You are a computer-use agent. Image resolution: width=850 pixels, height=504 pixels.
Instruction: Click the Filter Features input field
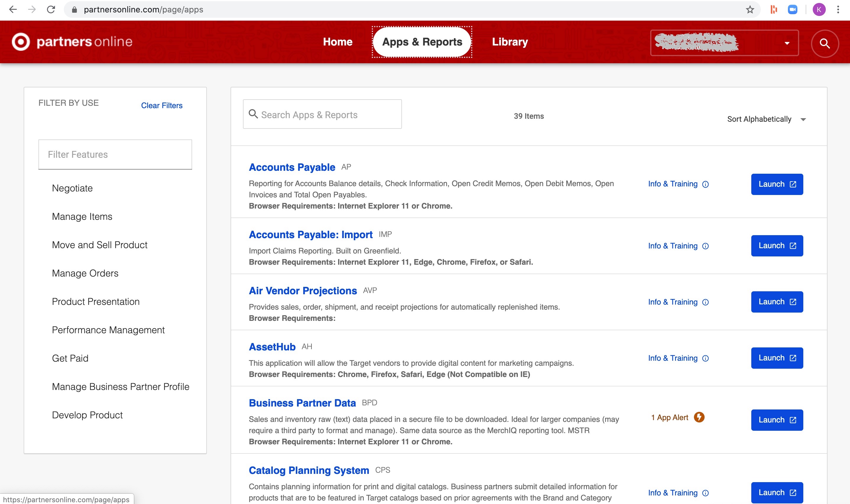click(x=115, y=155)
